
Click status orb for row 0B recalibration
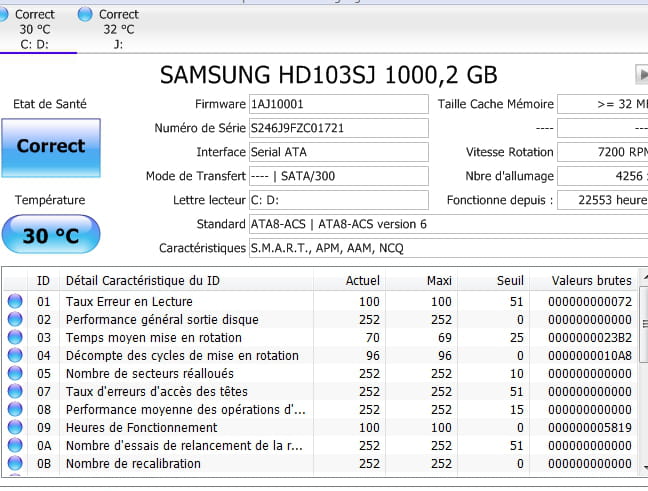pyautogui.click(x=15, y=463)
